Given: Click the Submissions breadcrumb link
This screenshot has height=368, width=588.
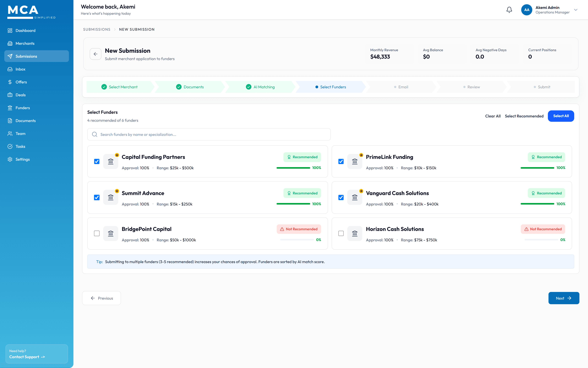Looking at the screenshot, I should pos(97,29).
